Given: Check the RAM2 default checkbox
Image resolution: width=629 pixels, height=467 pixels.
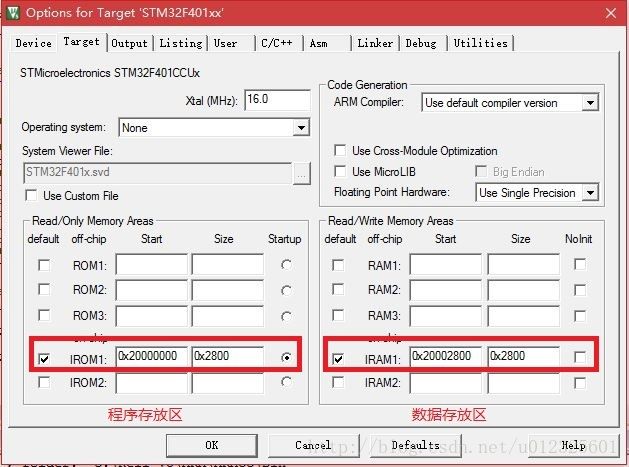Looking at the screenshot, I should coord(338,289).
